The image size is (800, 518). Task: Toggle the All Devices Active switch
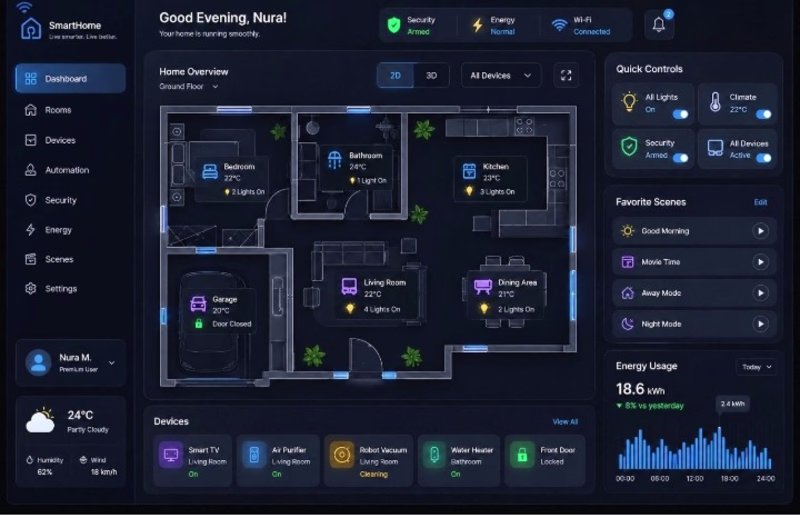(764, 158)
